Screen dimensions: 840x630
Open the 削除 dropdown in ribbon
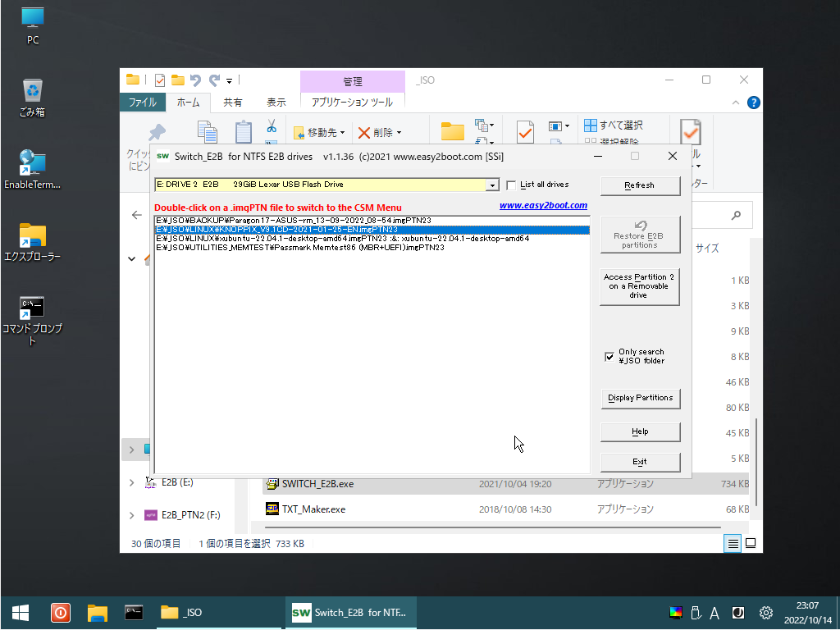click(380, 132)
